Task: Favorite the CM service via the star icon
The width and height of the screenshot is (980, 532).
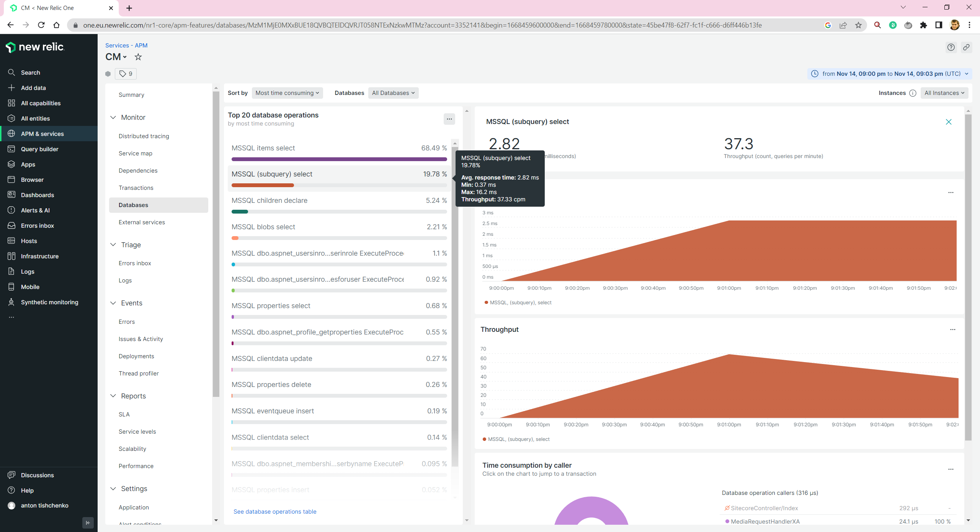Action: tap(138, 57)
